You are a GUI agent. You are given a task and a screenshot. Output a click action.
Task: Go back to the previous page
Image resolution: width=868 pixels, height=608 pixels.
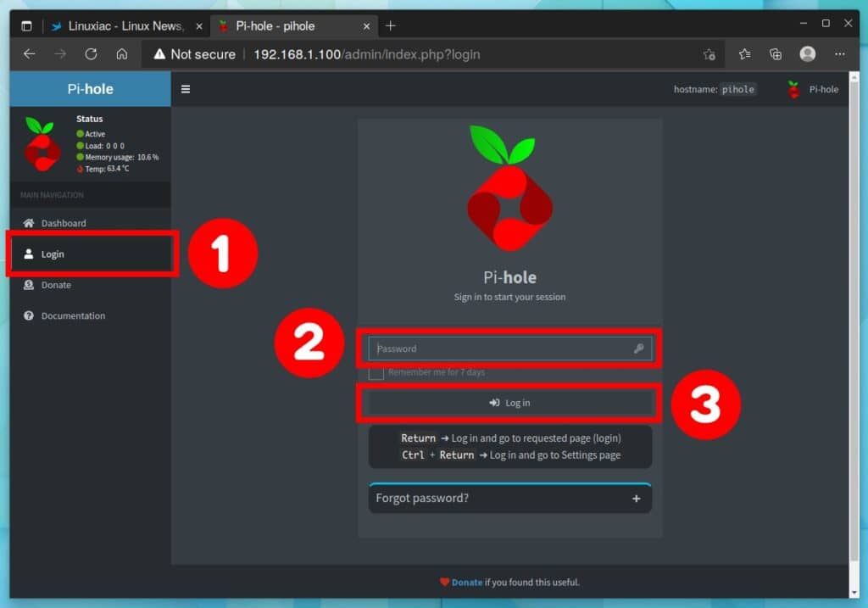tap(30, 53)
